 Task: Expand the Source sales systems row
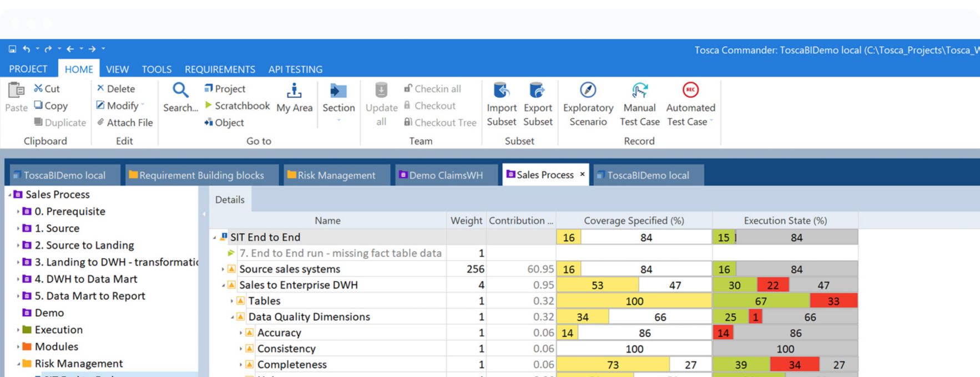[x=223, y=269]
